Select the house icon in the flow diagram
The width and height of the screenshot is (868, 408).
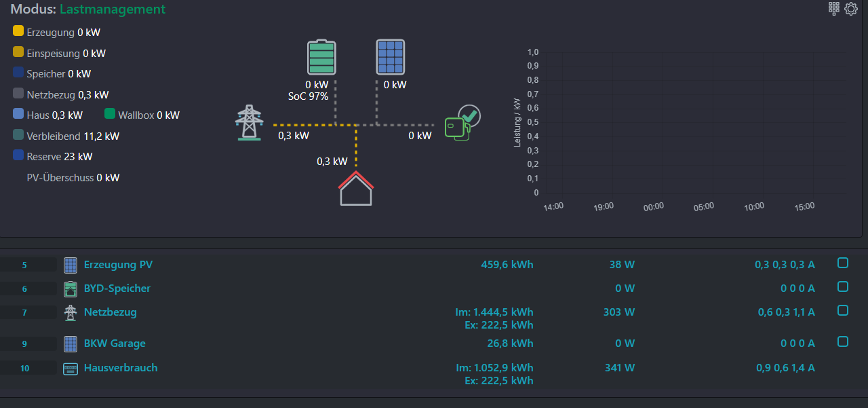tap(356, 188)
